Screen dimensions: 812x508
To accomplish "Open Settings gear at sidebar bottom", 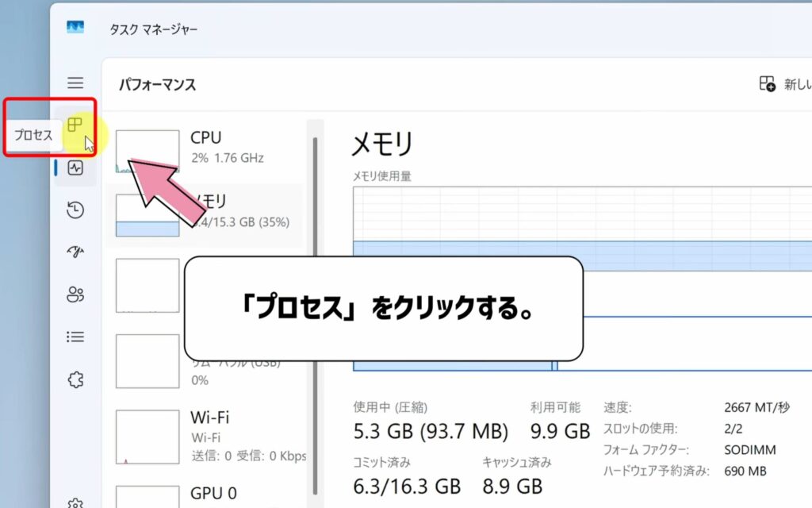I will [75, 502].
